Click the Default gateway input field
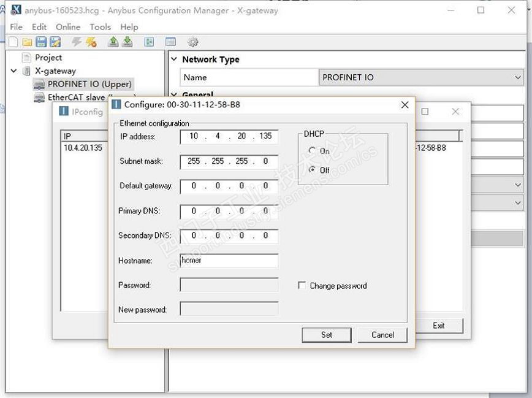This screenshot has width=532, height=398. (229, 186)
